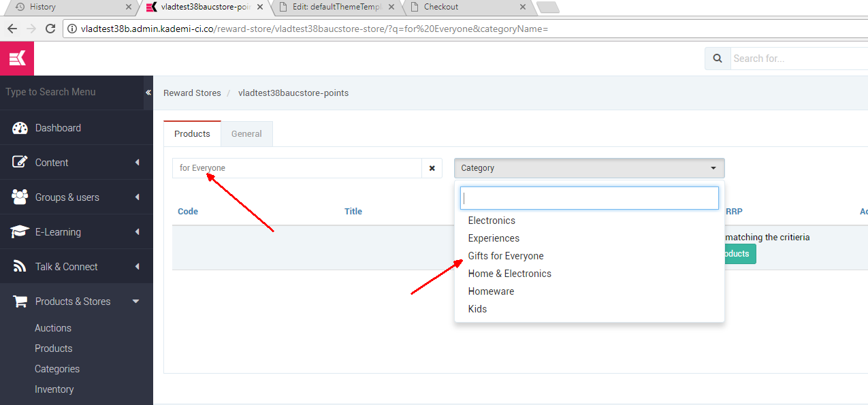868x405 pixels.
Task: Close the Checkout browser tab
Action: (523, 7)
